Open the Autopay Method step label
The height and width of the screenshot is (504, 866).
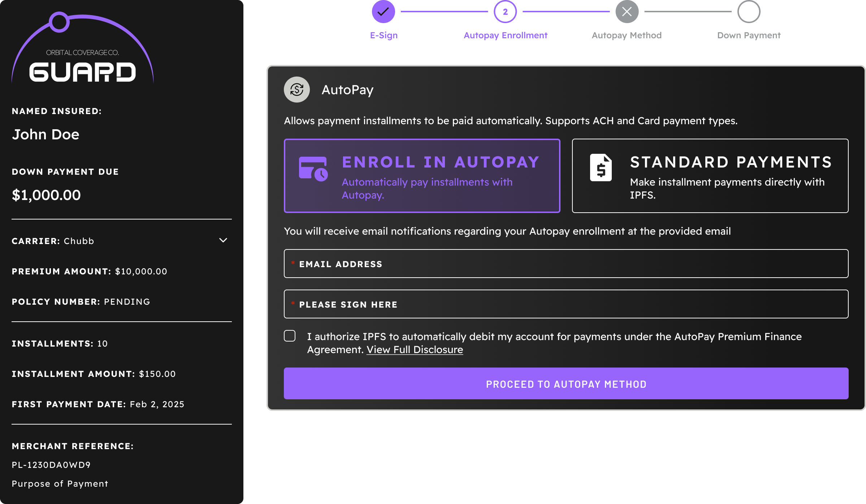click(x=627, y=35)
